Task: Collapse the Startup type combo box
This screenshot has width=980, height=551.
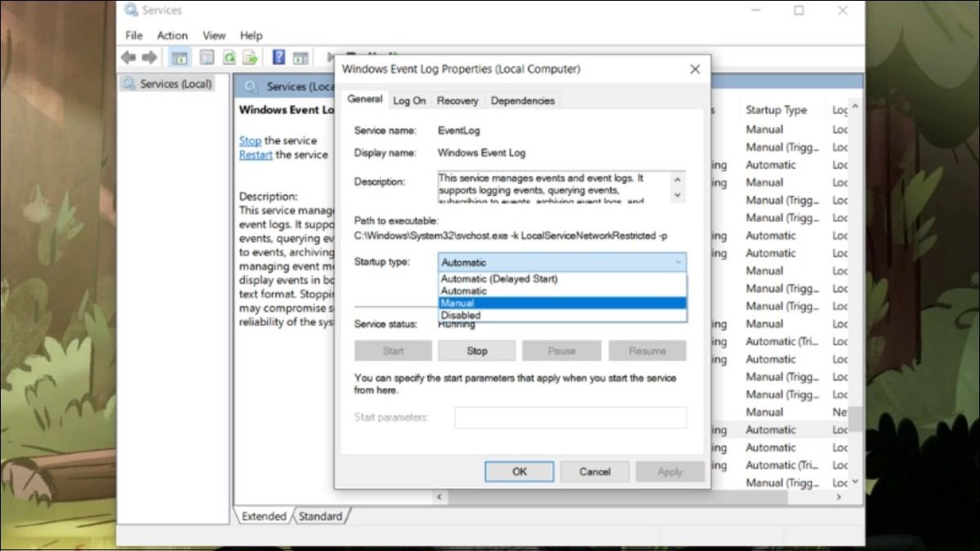Action: click(x=562, y=262)
